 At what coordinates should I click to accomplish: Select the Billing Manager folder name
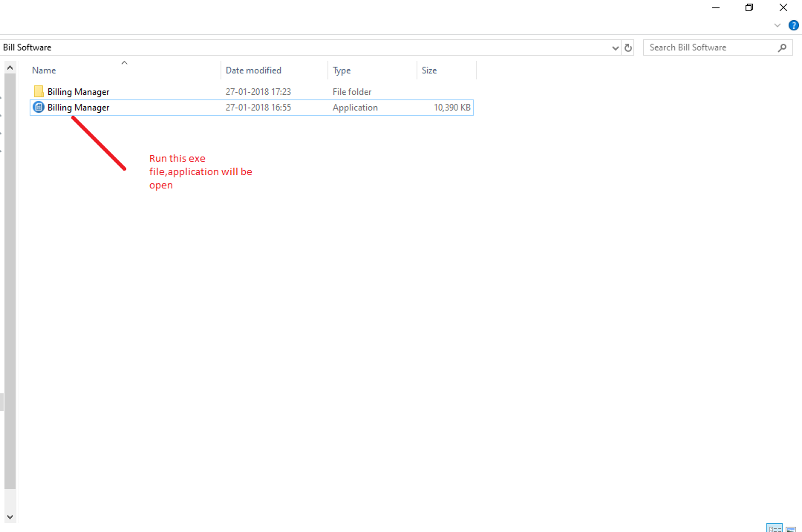click(78, 92)
